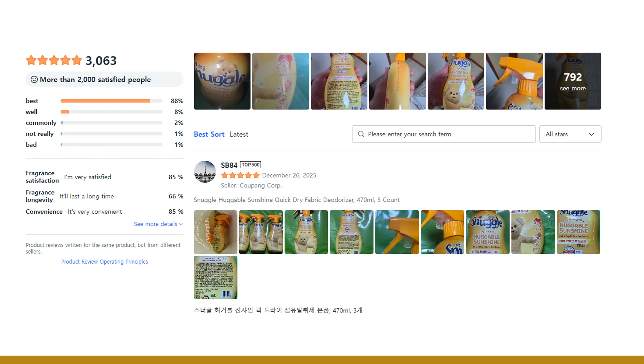Open the spray trigger gallery photo
The image size is (644, 364).
point(514,81)
